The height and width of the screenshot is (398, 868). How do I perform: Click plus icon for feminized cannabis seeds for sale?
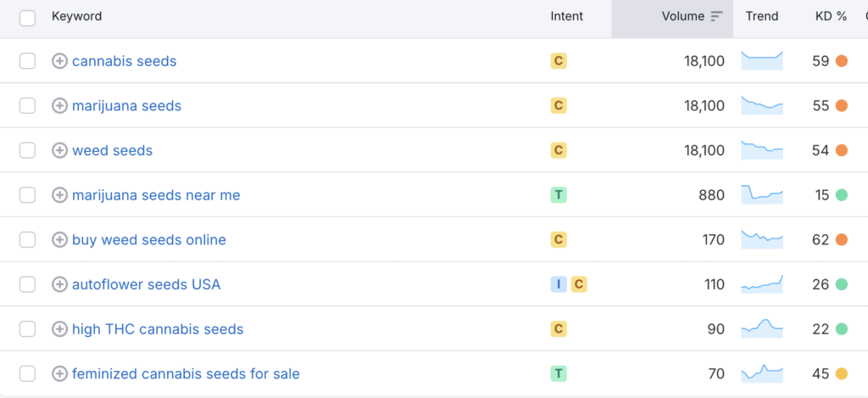pyautogui.click(x=60, y=373)
